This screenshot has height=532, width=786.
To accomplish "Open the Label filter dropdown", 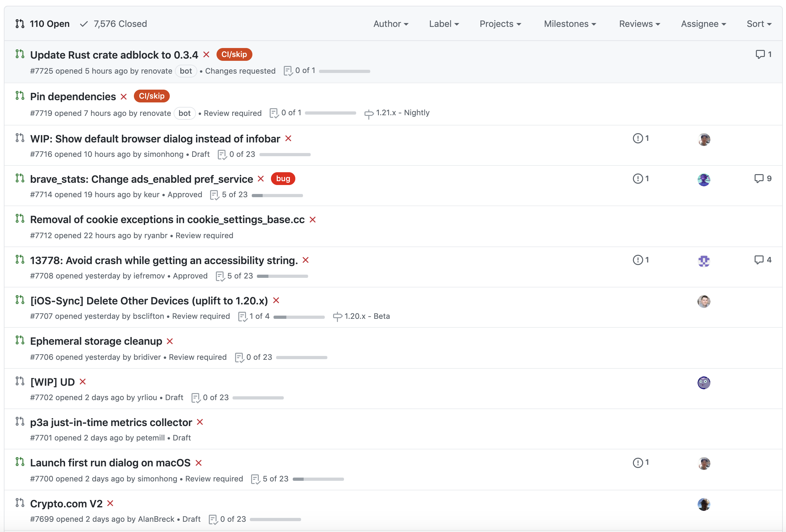I will (x=443, y=24).
